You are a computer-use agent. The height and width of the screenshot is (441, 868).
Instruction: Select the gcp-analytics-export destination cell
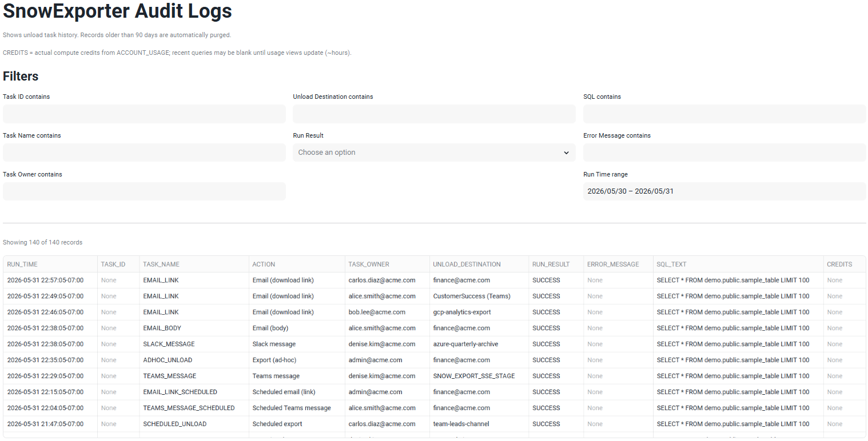479,312
